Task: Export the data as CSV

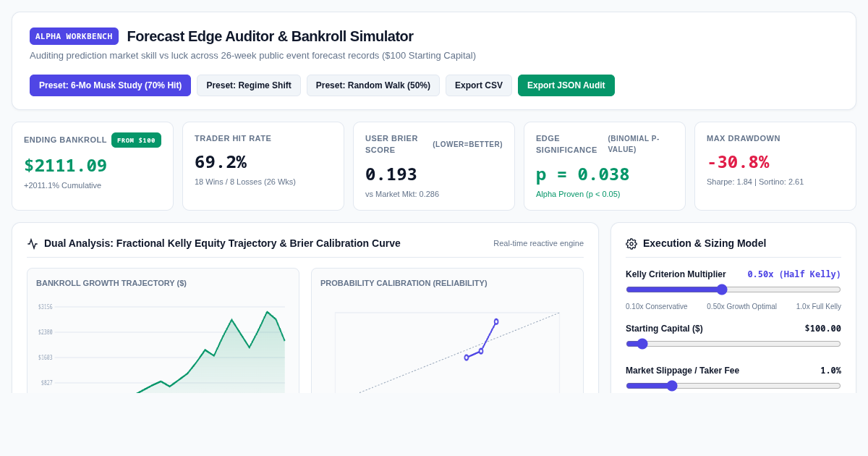Action: (479, 85)
